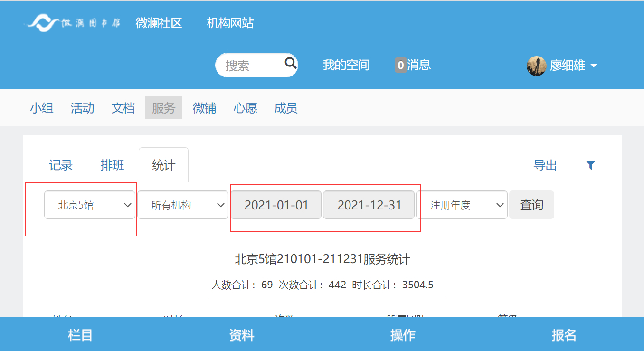Open the 活动 navigation item
The height and width of the screenshot is (351, 644).
[83, 108]
